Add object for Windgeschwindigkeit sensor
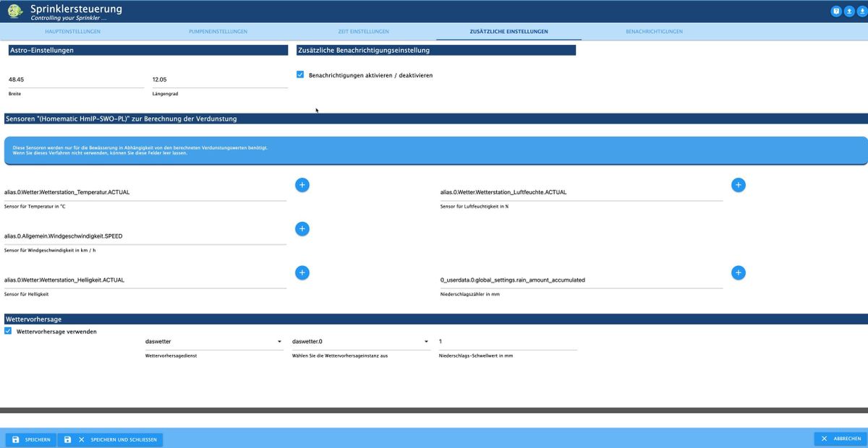The image size is (868, 448). (302, 229)
